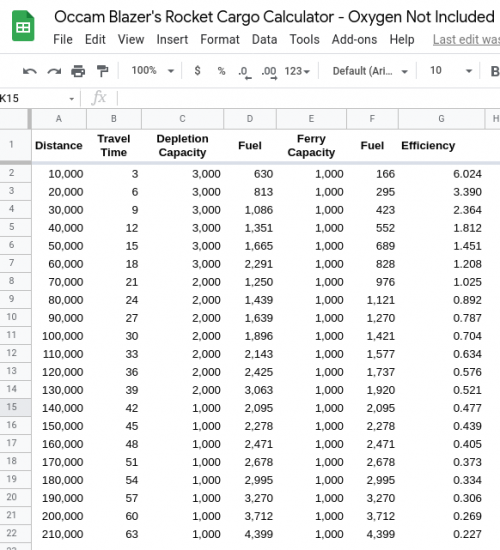Select efficiency cell 0.227
This screenshot has height=550, width=500.
(441, 534)
